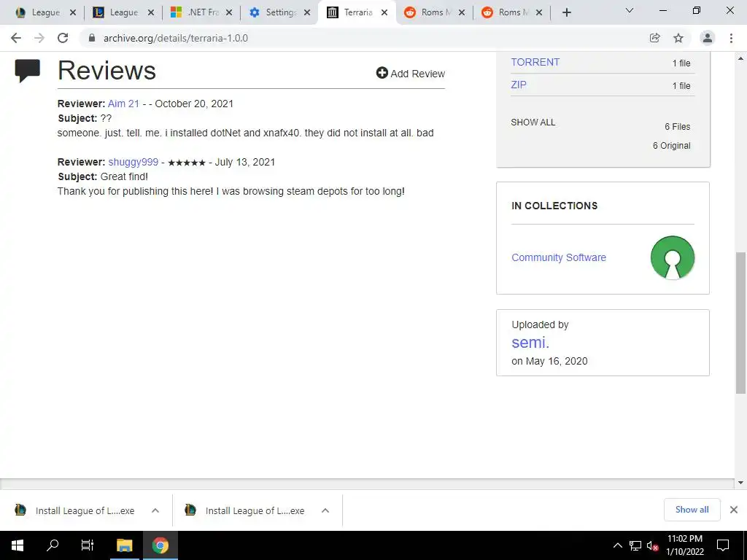Screen dimensions: 747x560
Task: Open the Windows Start menu
Action: click(18, 545)
